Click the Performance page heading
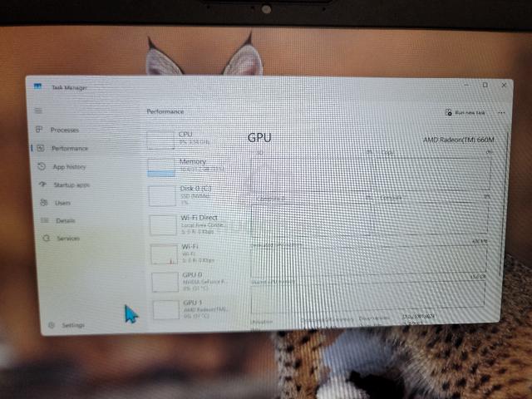 (165, 111)
